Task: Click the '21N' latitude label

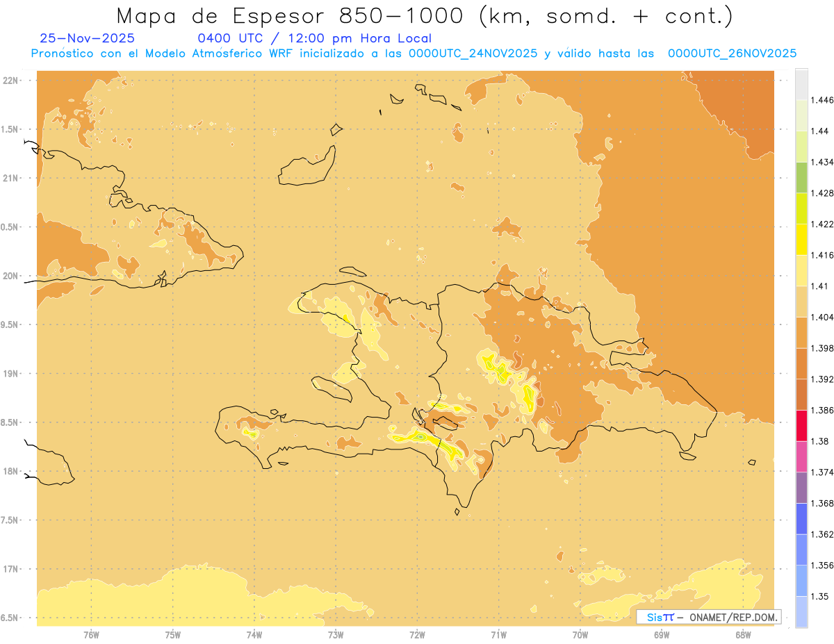Action: [x=12, y=179]
